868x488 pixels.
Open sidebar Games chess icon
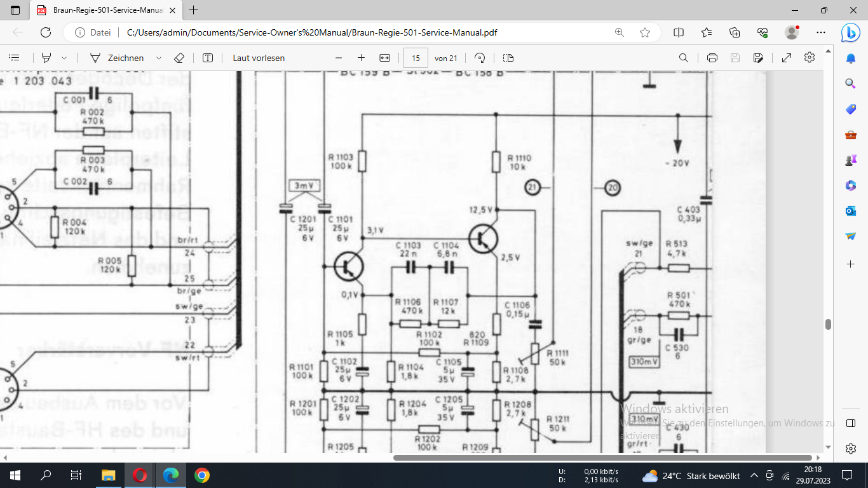(x=851, y=160)
